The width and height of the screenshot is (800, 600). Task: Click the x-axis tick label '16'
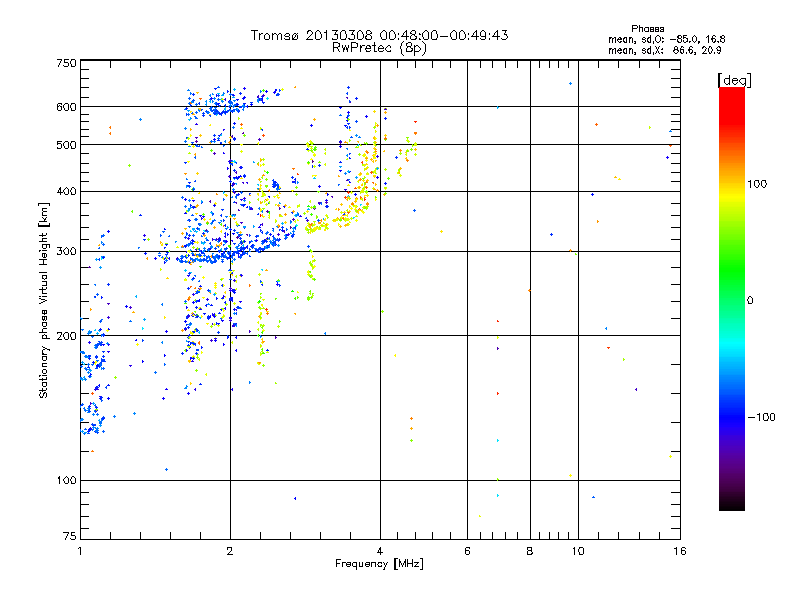coord(680,551)
